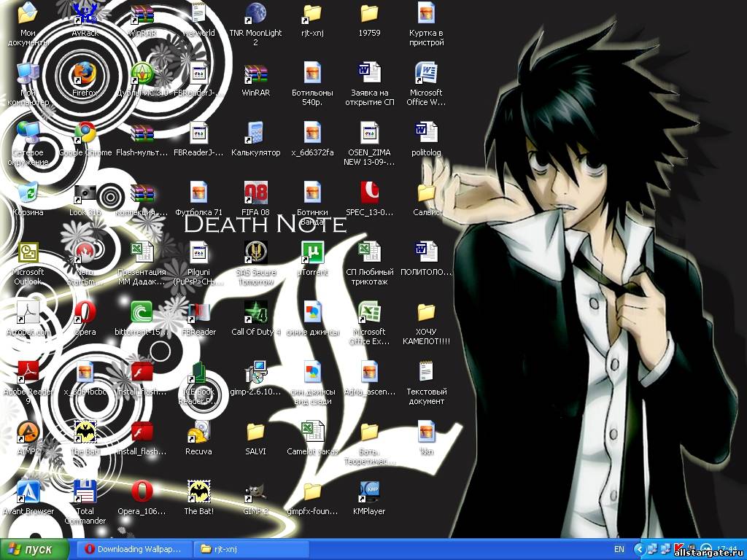Launch KMPlayer from the desktop
This screenshot has width=747, height=560.
click(x=369, y=491)
